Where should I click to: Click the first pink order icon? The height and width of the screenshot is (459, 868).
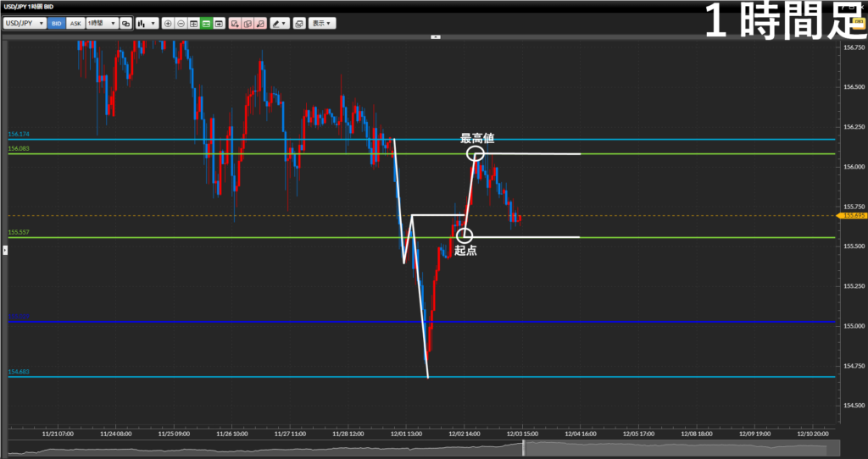coord(235,23)
